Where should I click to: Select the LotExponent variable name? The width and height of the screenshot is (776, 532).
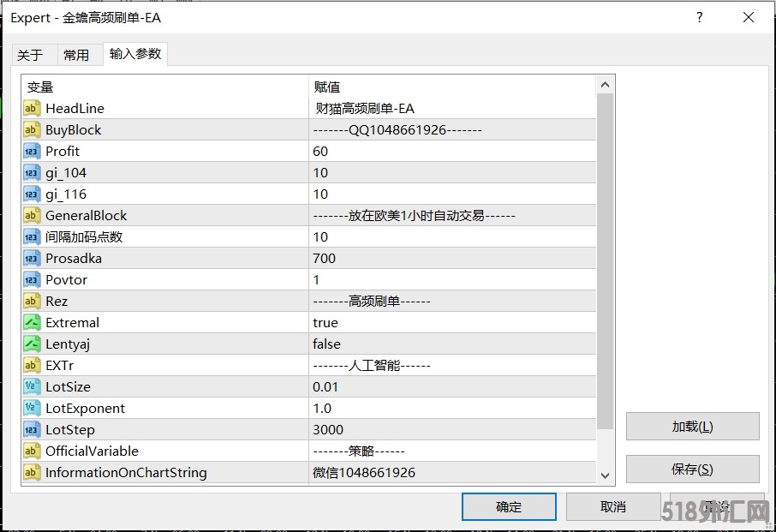point(85,409)
